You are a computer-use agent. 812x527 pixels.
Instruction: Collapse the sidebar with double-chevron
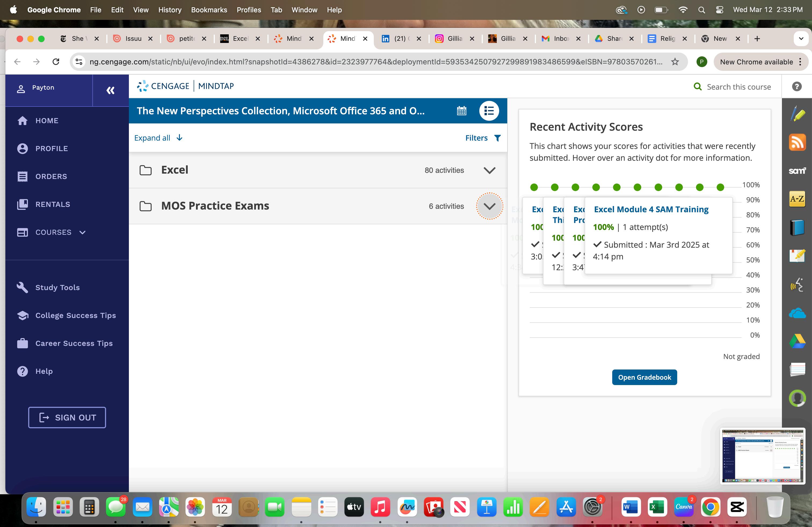click(110, 90)
